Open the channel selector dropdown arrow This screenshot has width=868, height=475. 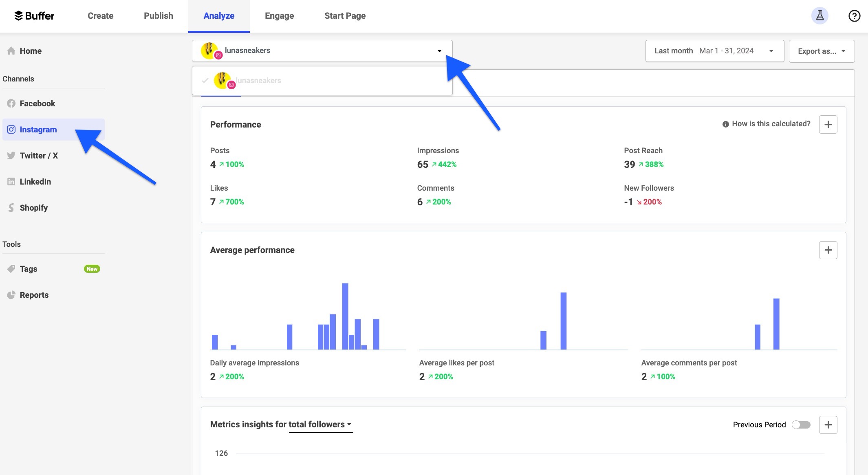439,51
